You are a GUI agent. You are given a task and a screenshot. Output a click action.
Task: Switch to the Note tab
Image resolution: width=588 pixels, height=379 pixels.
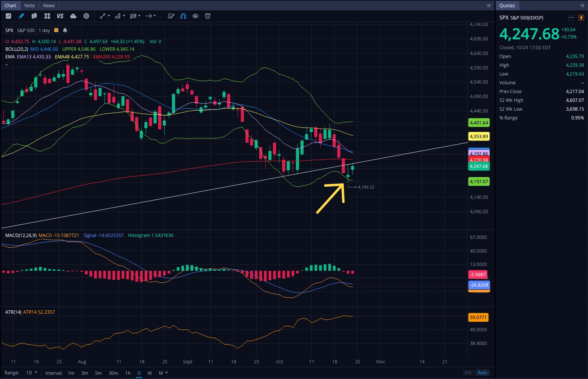click(x=29, y=6)
